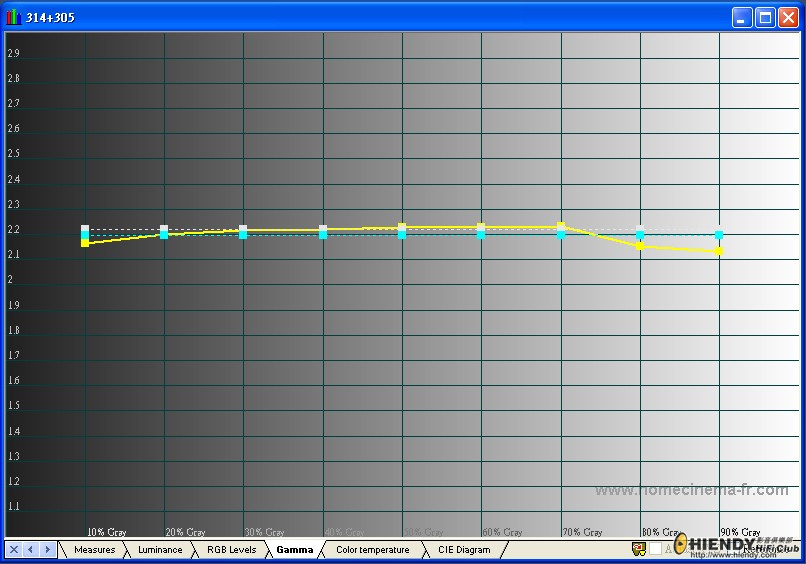Viewport: 806px width, 564px height.
Task: Open the CIE Diagram tab
Action: coord(464,550)
